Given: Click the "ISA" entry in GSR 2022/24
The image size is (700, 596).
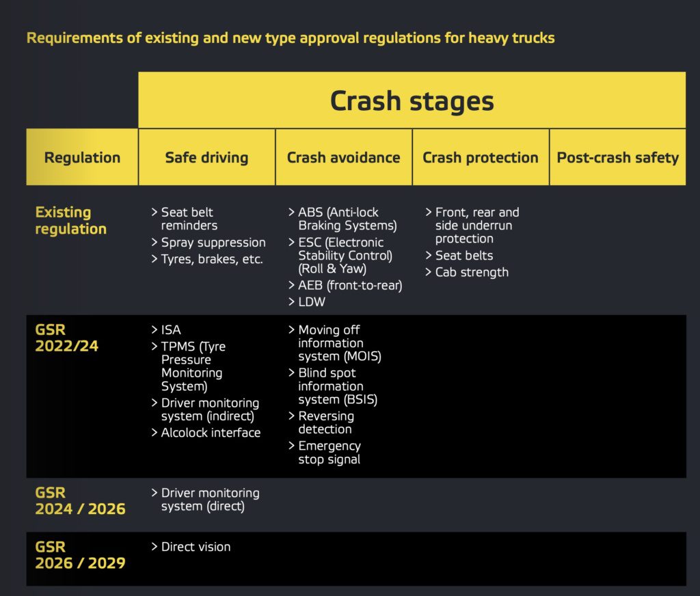Looking at the screenshot, I should (171, 330).
